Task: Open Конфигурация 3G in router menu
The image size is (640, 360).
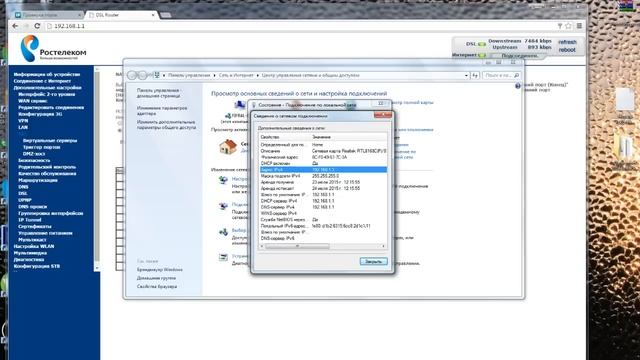Action: tap(40, 114)
